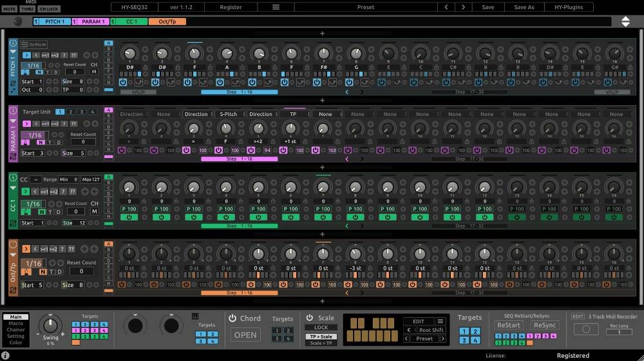The image size is (644, 361).
Task: Open the up/down expander at top right
Action: [625, 21]
